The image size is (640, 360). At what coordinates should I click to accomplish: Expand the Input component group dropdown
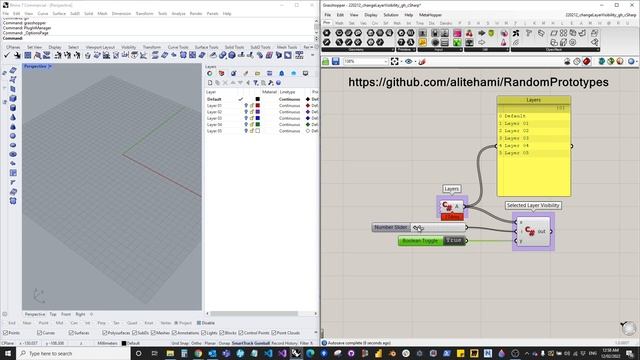click(461, 50)
